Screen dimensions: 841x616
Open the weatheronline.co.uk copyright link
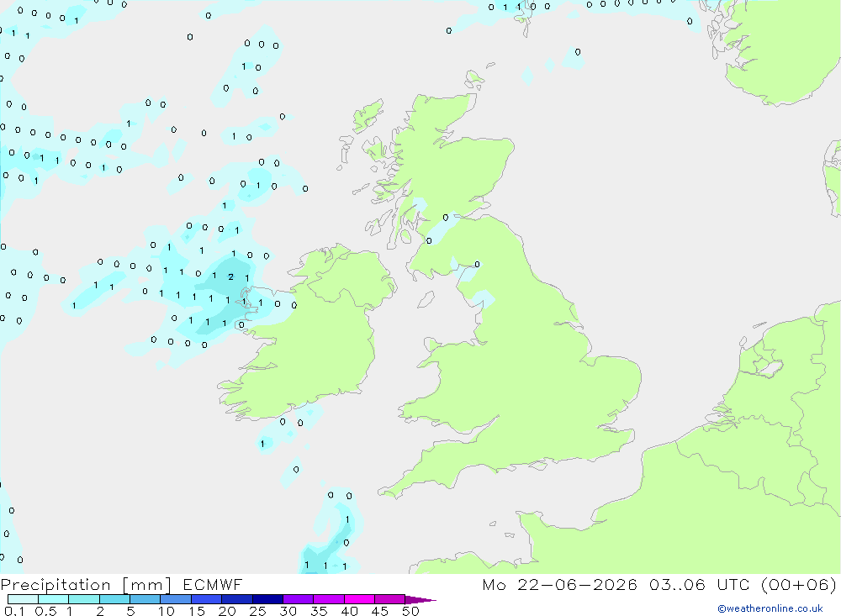click(770, 608)
